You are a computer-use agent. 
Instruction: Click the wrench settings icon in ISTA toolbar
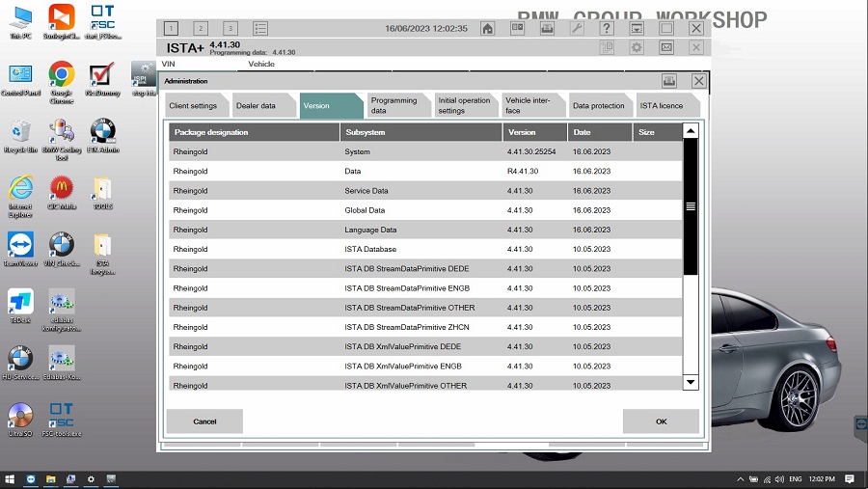click(x=577, y=28)
